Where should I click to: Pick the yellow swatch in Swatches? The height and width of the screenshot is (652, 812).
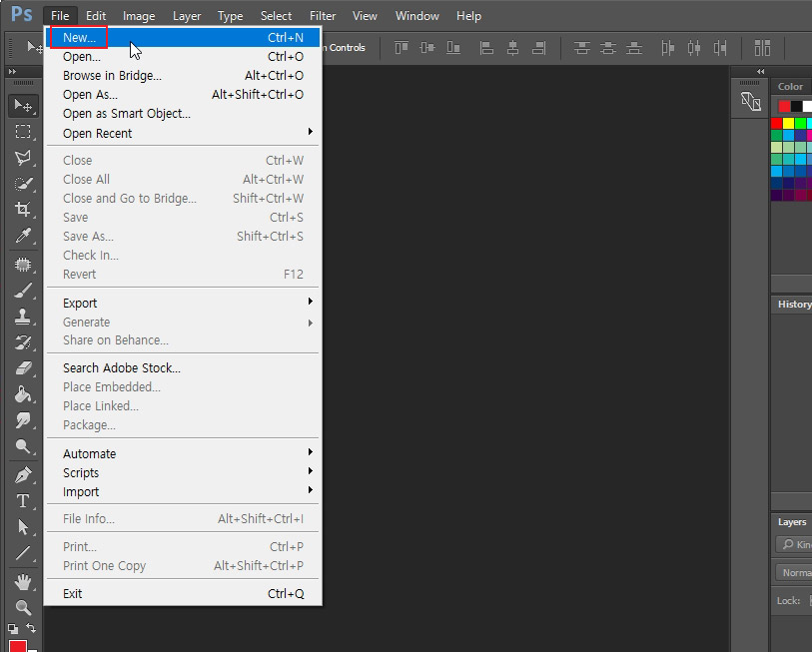click(788, 123)
